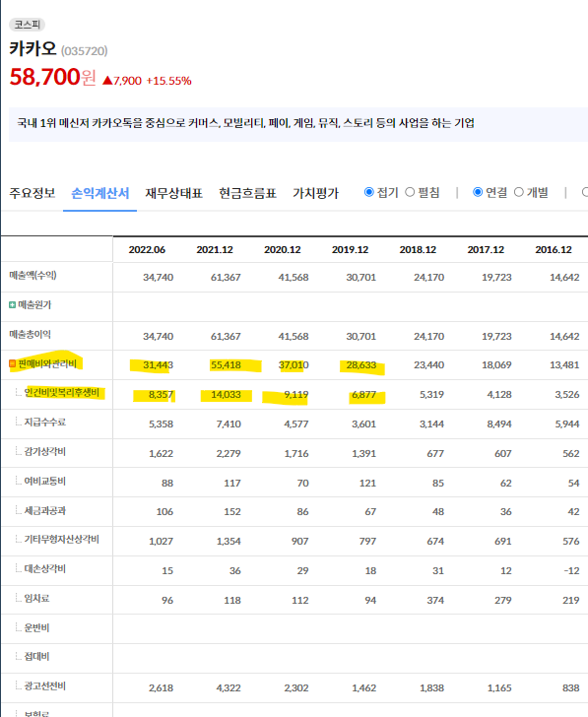Image resolution: width=588 pixels, height=717 pixels.
Task: Click the company description banner text
Action: [x=245, y=123]
